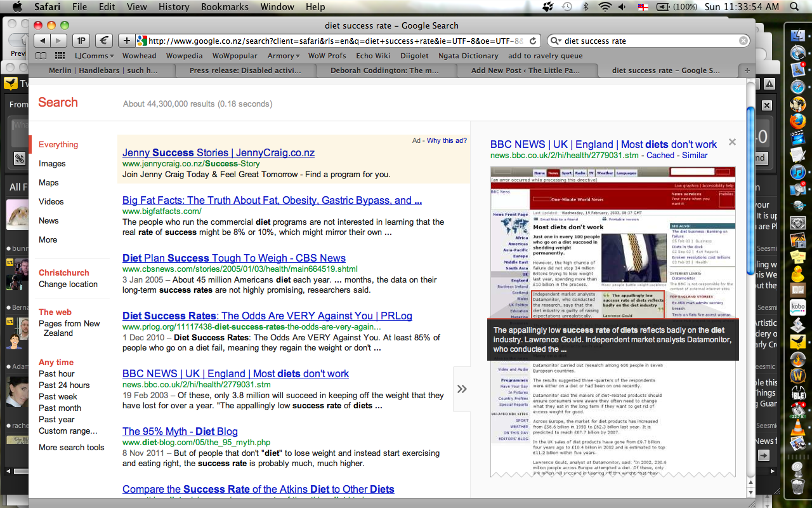Select Pages from New Zealand
Image resolution: width=812 pixels, height=508 pixels.
click(x=69, y=328)
